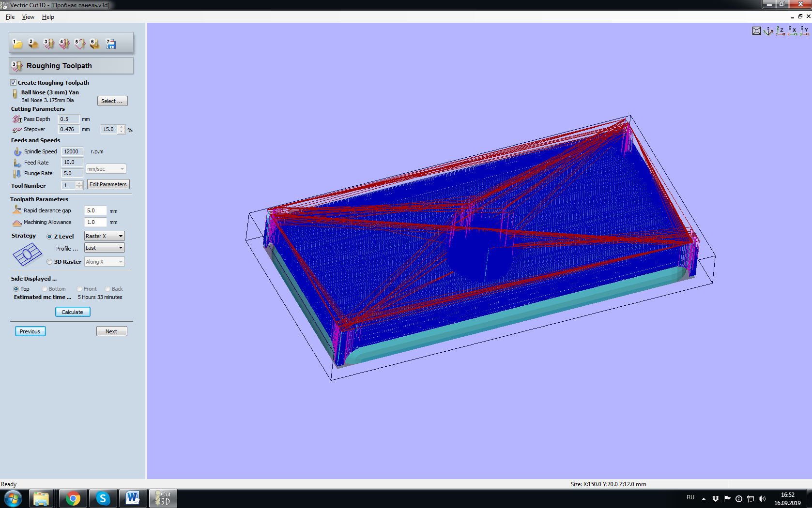Click the Machining Allowance input field
The width and height of the screenshot is (812, 508).
95,223
